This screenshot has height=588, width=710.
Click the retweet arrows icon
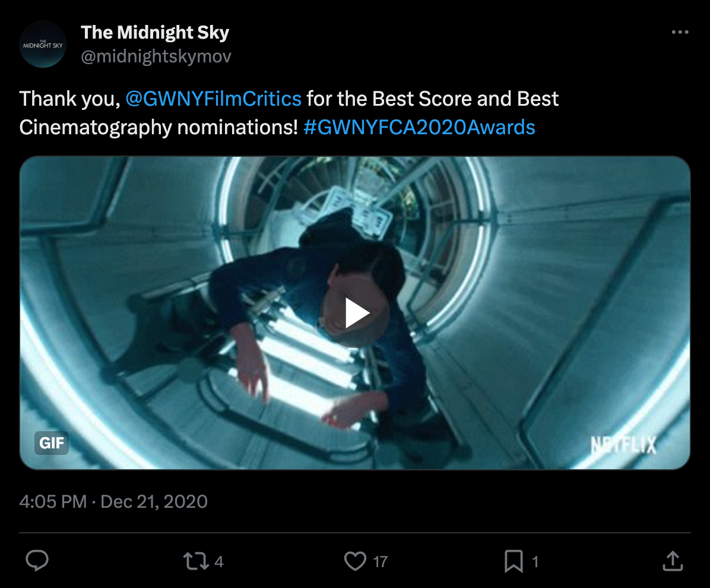[196, 561]
